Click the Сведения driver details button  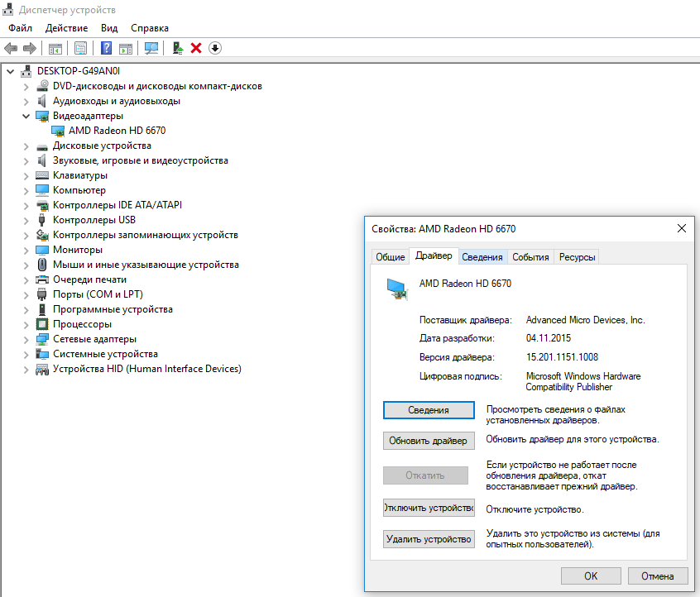click(429, 410)
